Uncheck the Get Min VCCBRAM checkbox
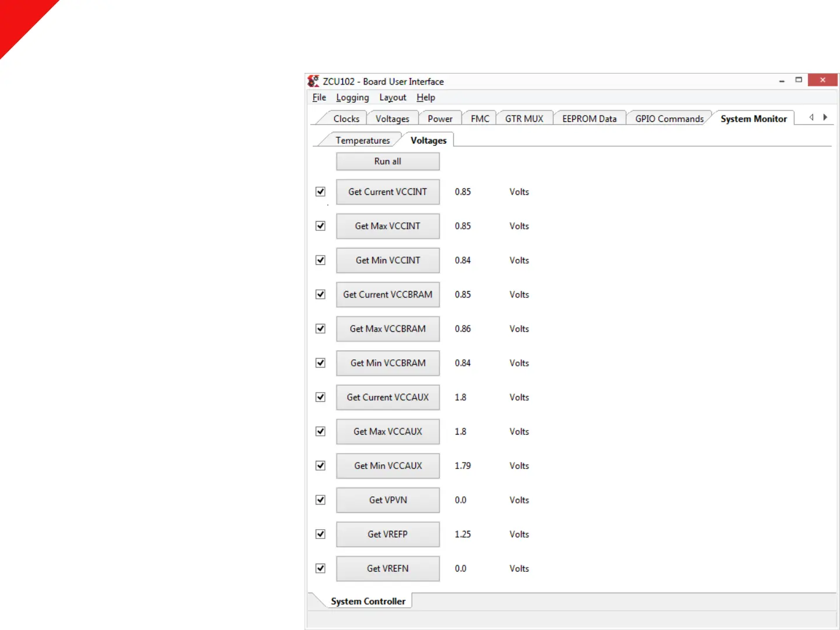 [x=320, y=363]
